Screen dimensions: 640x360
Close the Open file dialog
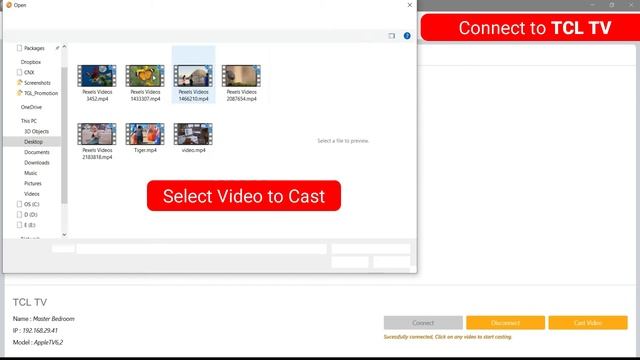pyautogui.click(x=410, y=5)
